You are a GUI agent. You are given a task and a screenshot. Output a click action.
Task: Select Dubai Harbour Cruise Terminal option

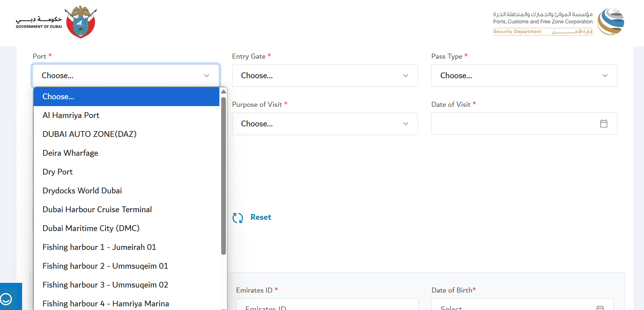tap(97, 210)
